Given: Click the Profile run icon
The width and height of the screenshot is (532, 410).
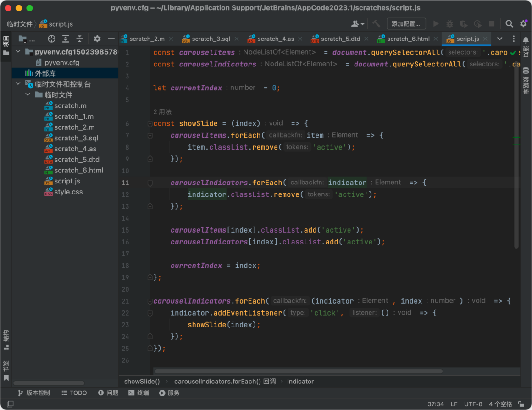Looking at the screenshot, I should click(478, 24).
